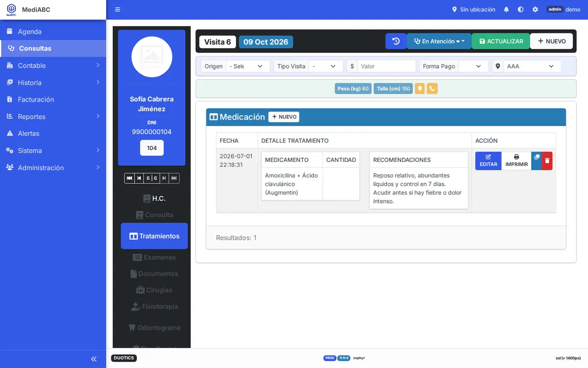Click EDITAR on the treatment row
Screen dimensions: 588x368
pyautogui.click(x=488, y=161)
